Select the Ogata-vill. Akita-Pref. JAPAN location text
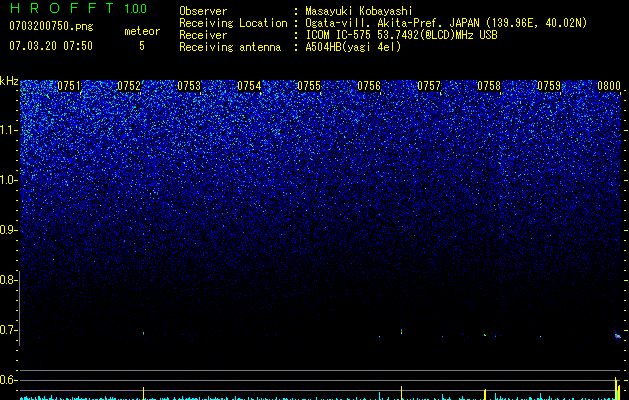Image resolution: width=629 pixels, height=400 pixels. (446, 24)
